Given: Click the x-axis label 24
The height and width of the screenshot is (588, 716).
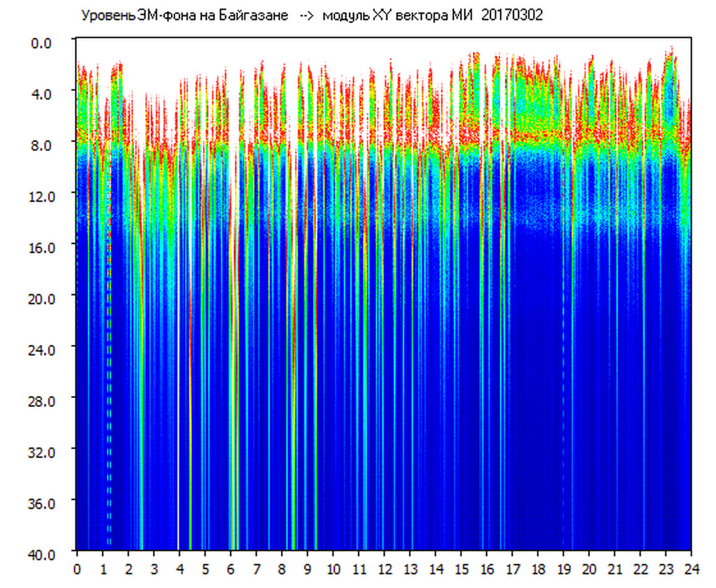Looking at the screenshot, I should [691, 569].
